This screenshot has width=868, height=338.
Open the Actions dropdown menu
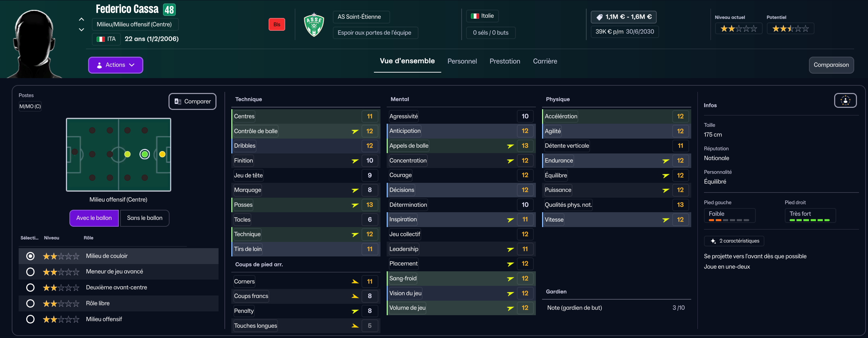pyautogui.click(x=115, y=65)
